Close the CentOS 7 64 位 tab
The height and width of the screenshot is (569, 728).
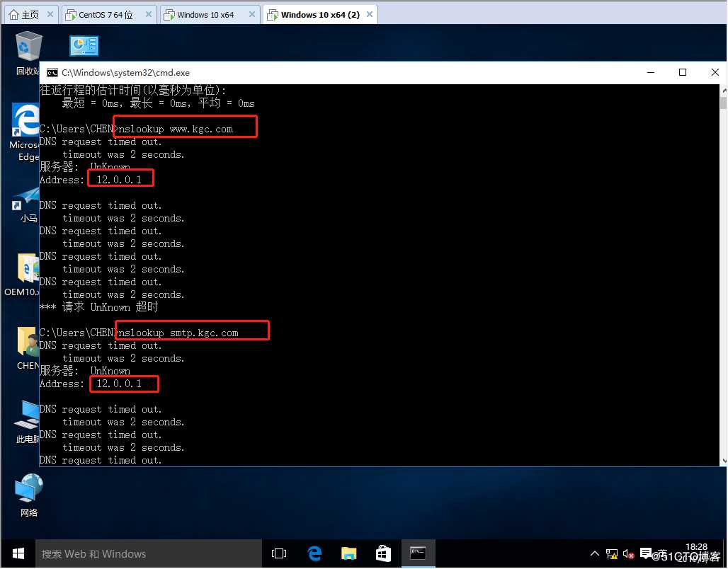point(149,14)
